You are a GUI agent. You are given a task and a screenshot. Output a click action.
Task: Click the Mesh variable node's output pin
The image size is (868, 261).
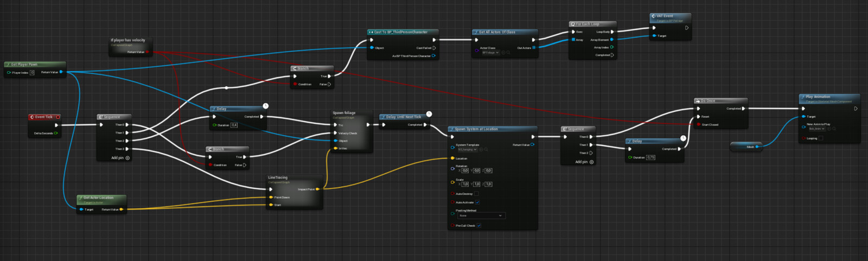[757, 147]
